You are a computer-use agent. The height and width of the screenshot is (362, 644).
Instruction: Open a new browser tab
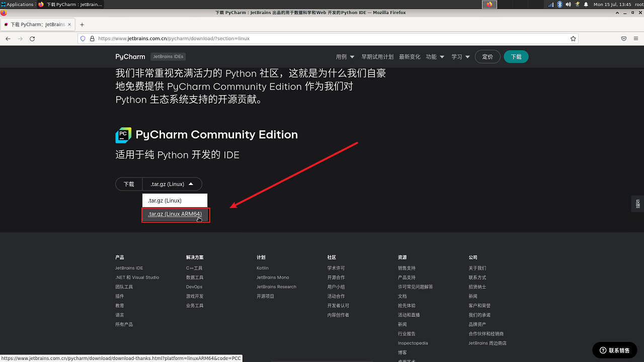(82, 25)
